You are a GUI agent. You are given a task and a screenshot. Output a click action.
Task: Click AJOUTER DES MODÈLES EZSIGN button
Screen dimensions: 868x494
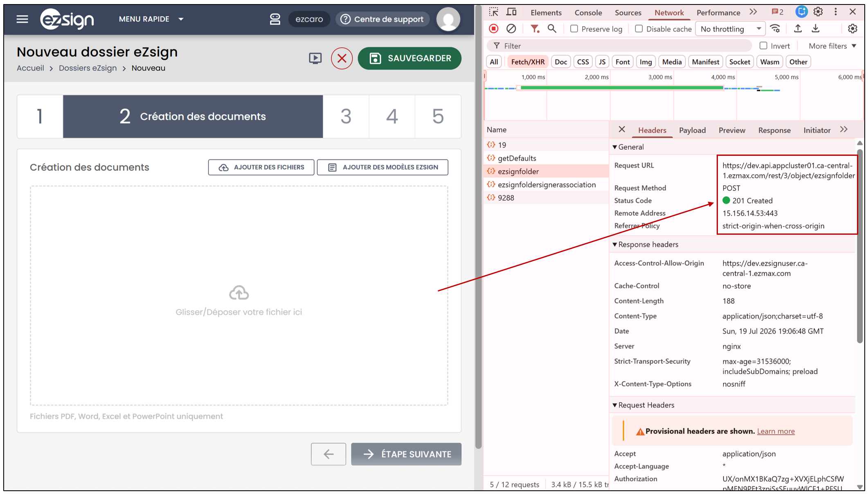pyautogui.click(x=382, y=167)
